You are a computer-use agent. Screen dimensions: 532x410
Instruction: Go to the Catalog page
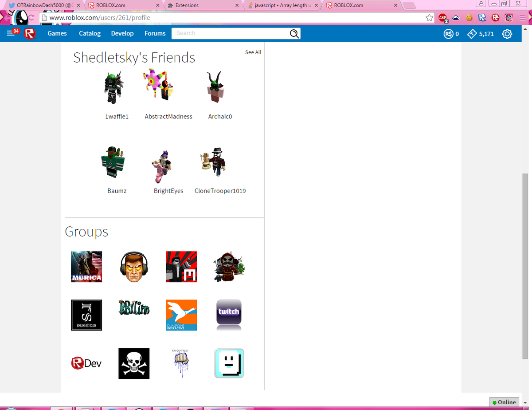tap(90, 33)
